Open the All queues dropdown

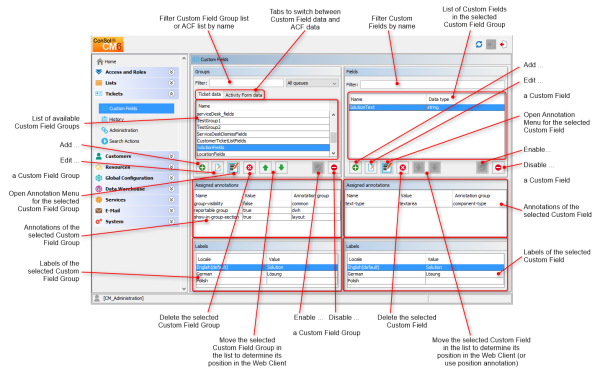(312, 83)
